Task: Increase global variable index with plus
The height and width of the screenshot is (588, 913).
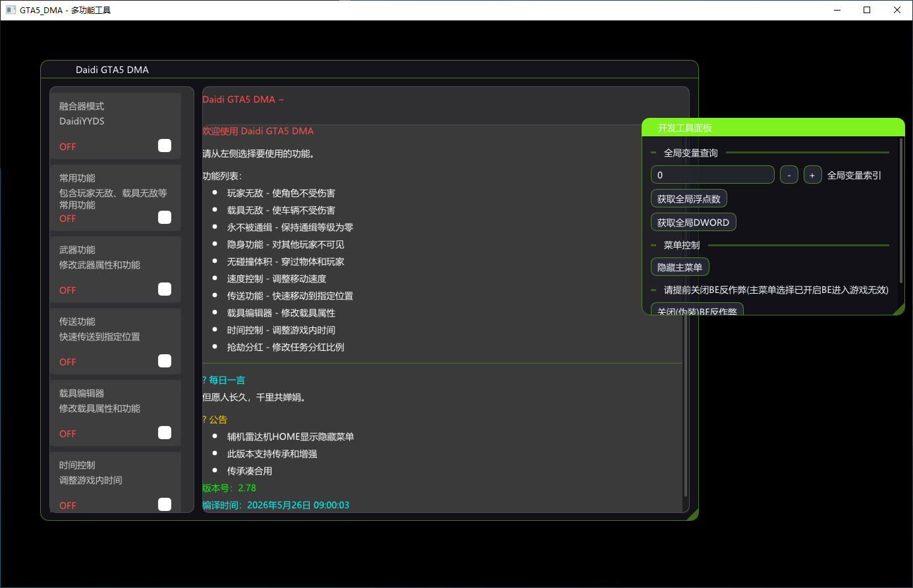Action: tap(812, 175)
